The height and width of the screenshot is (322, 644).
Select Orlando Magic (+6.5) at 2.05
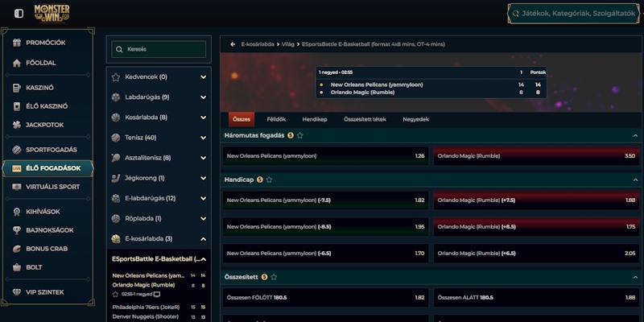click(536, 254)
